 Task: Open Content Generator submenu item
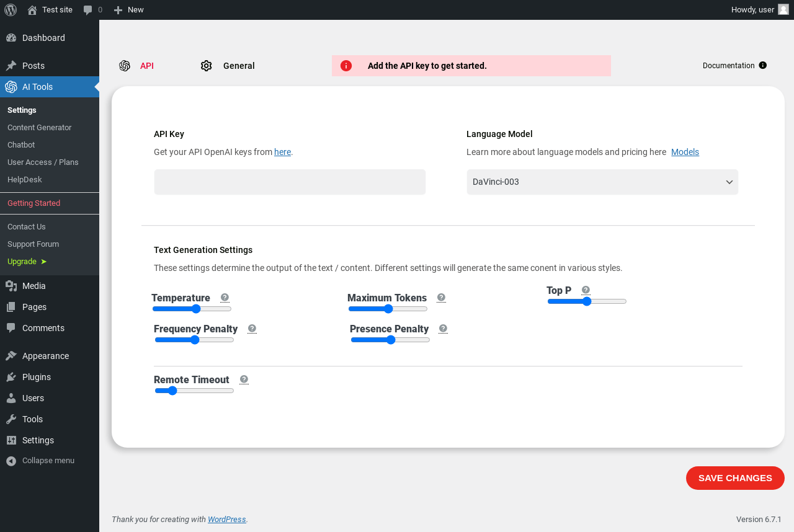(x=40, y=128)
